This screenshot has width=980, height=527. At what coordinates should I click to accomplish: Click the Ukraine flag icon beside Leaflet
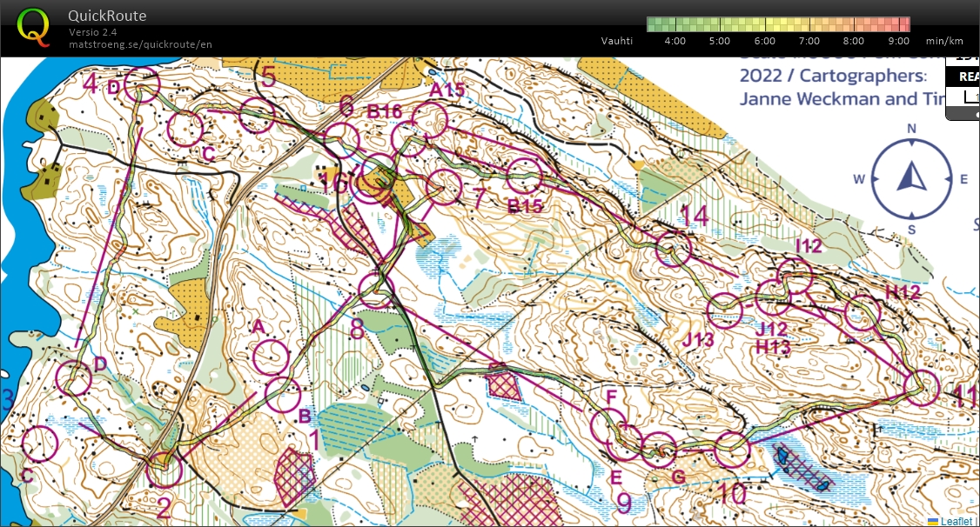pos(932,522)
